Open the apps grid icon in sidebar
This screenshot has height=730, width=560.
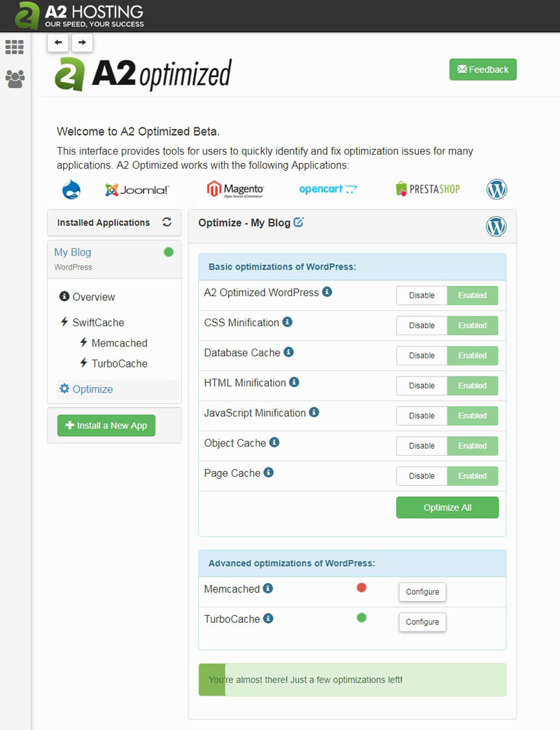[15, 47]
